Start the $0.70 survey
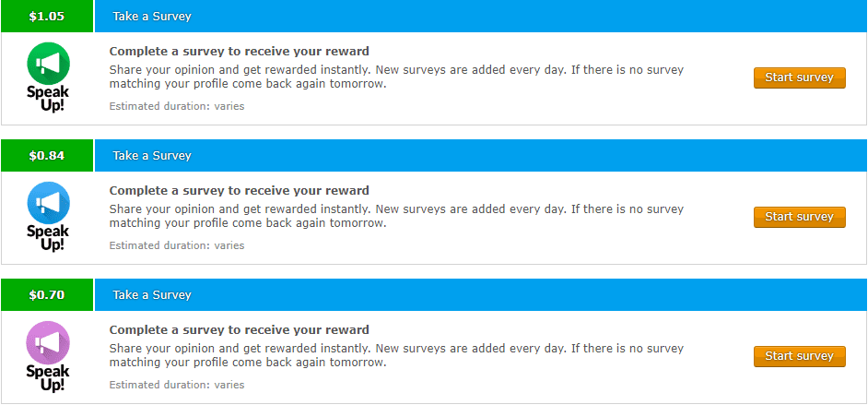This screenshot has height=405, width=868. tap(800, 356)
